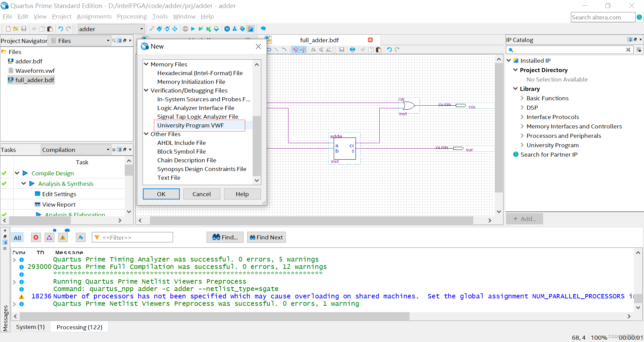
Task: Click the search icon in Project Navigator
Action: 114,41
